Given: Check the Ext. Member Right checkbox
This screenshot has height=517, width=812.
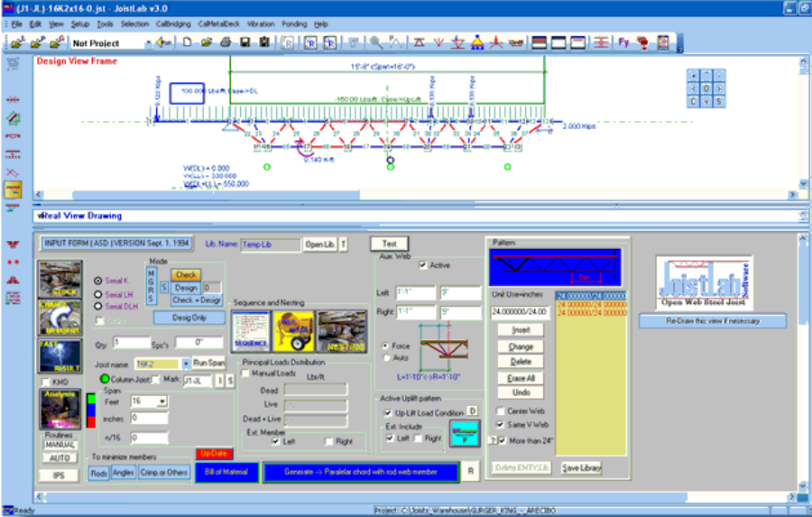Looking at the screenshot, I should [328, 441].
